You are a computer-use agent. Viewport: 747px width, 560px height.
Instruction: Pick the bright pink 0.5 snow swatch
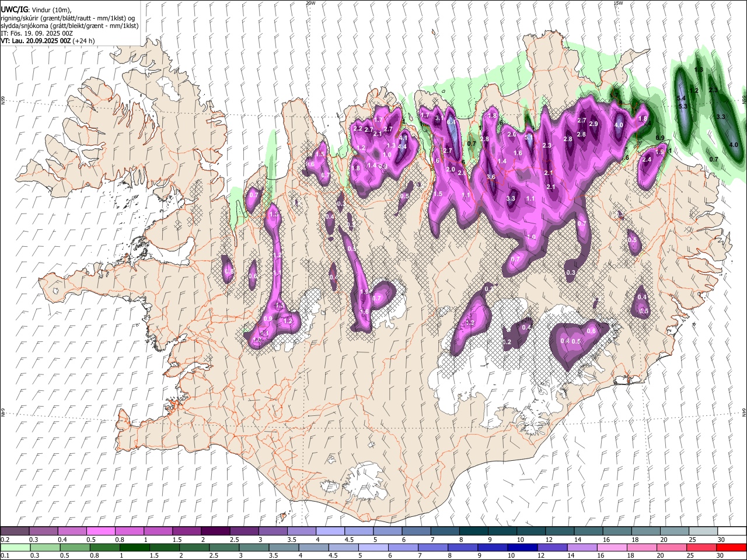[100, 531]
